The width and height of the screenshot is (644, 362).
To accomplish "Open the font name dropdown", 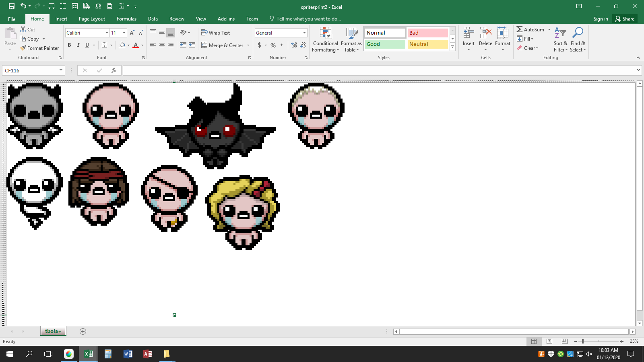I will [x=107, y=33].
